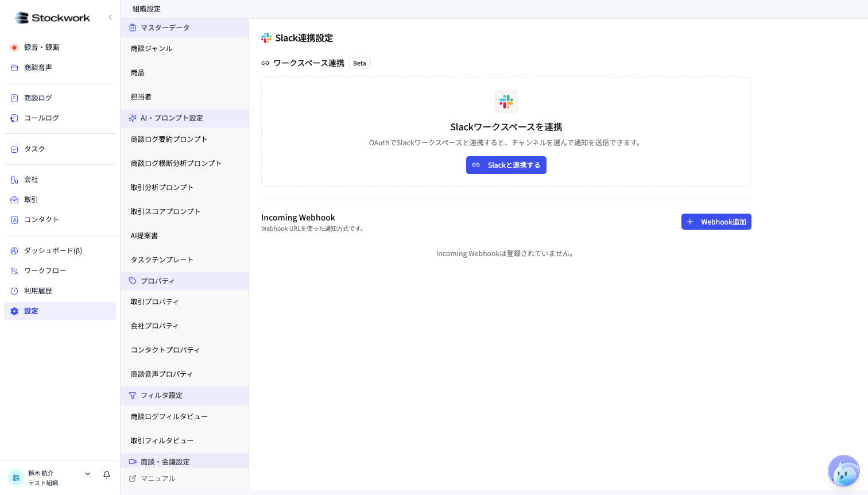Click the gear icon beside 設定
This screenshot has width=868, height=495.
pyautogui.click(x=14, y=311)
